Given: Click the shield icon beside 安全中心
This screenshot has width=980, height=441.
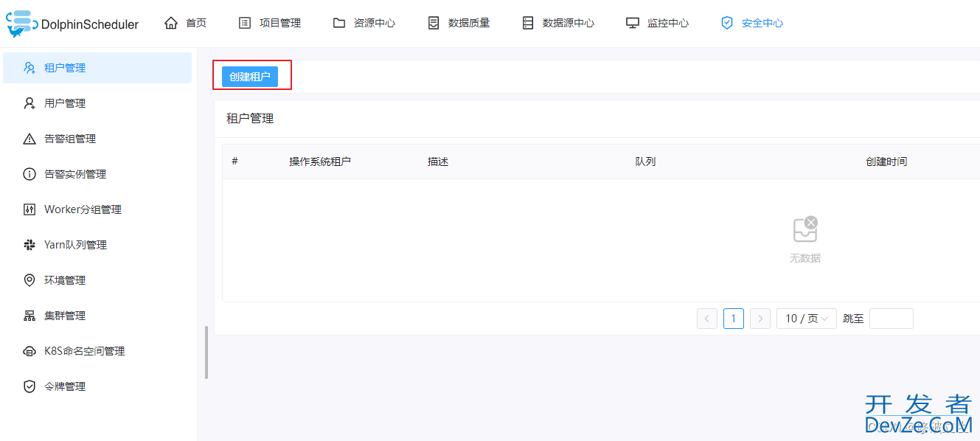Looking at the screenshot, I should click(x=727, y=23).
